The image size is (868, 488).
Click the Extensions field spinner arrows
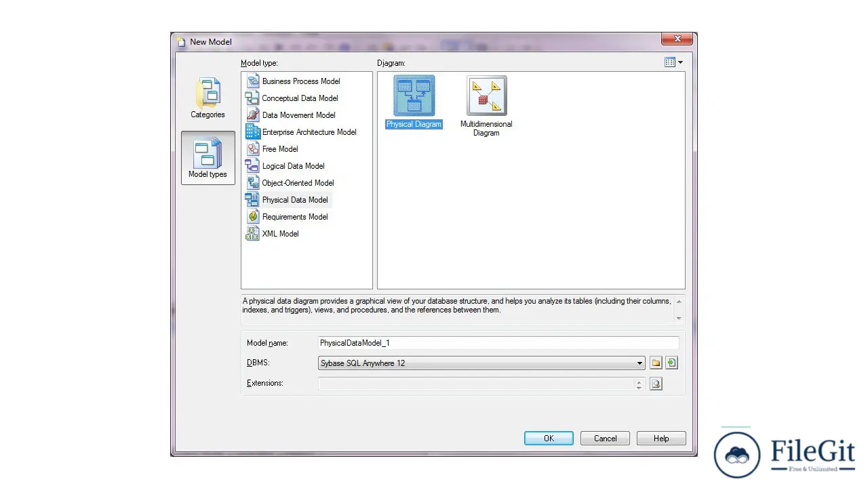(x=639, y=384)
